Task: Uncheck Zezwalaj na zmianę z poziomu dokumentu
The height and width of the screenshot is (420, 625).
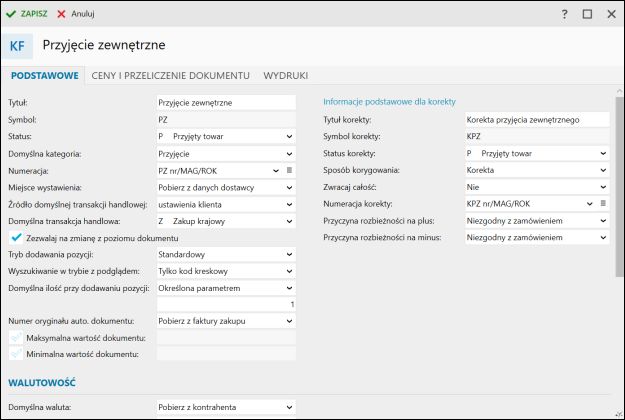Action: coord(15,238)
